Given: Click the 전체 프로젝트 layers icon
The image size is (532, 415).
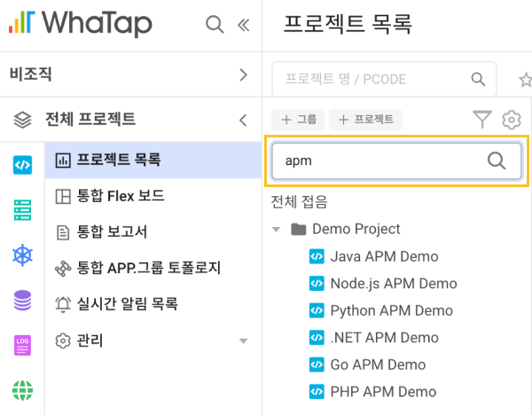Looking at the screenshot, I should (22, 120).
